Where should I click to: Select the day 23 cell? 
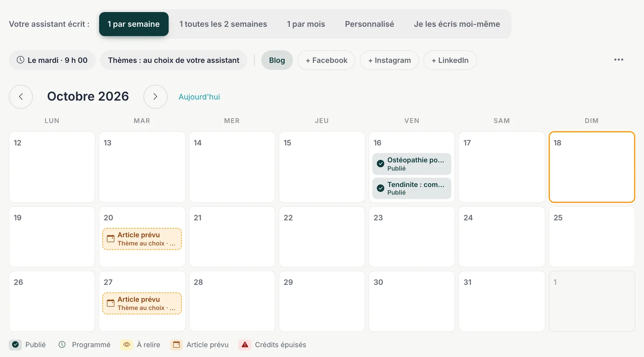(x=412, y=237)
